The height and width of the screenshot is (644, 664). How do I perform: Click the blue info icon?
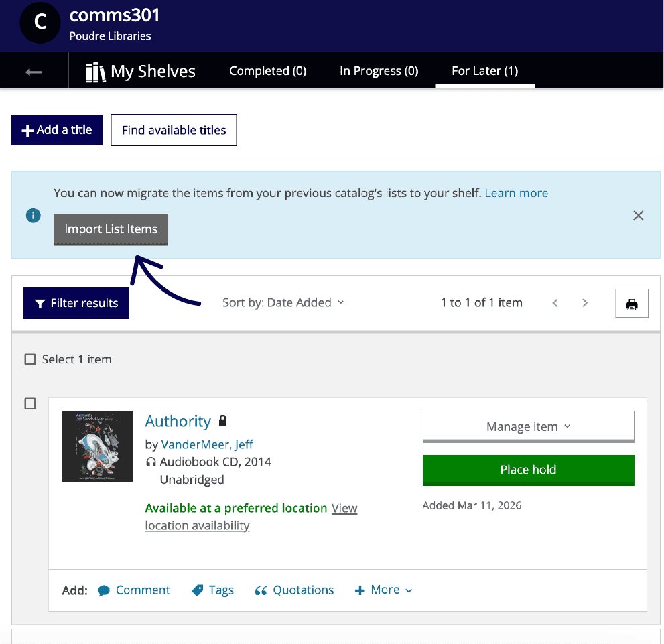coord(33,216)
